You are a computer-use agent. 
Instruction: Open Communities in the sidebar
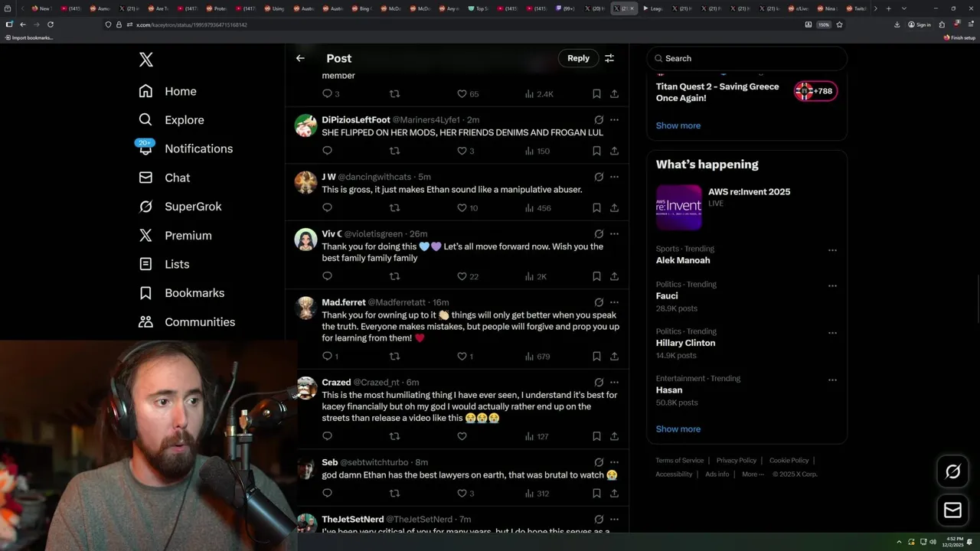[187, 322]
